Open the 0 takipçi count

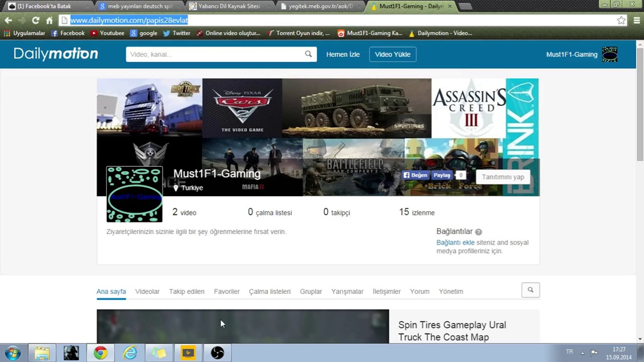click(336, 212)
